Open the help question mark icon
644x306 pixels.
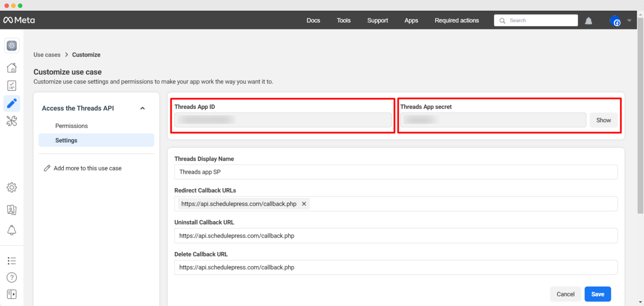click(x=12, y=277)
